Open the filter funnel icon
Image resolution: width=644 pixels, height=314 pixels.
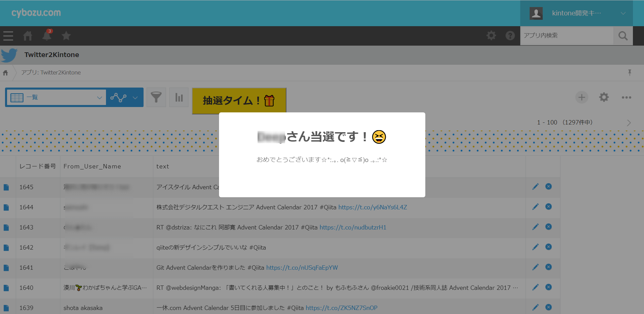click(156, 97)
